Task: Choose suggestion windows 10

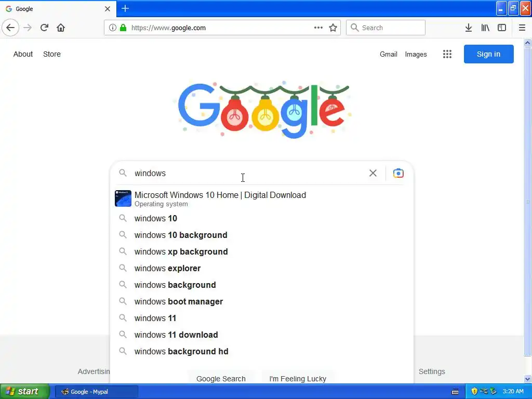Action: coord(262,219)
